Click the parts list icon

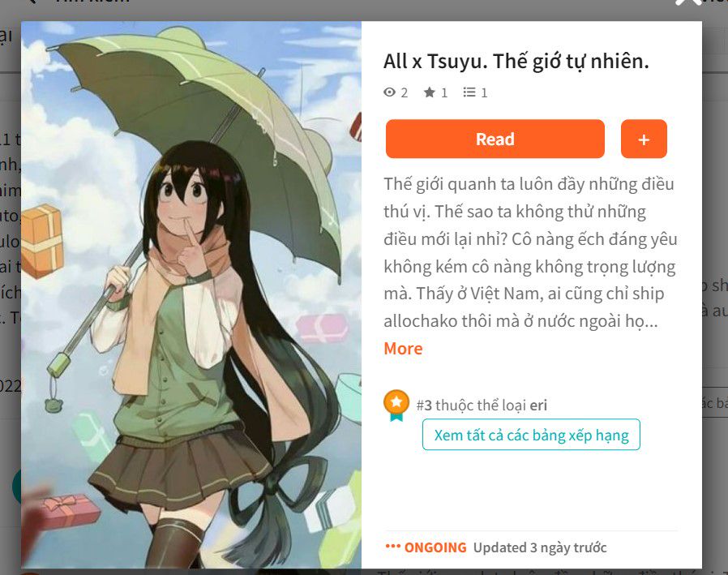pyautogui.click(x=469, y=92)
